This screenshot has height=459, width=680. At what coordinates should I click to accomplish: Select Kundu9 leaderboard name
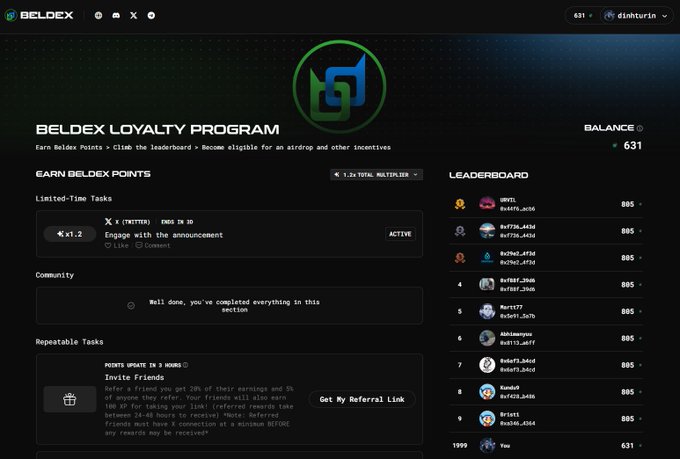coord(509,387)
